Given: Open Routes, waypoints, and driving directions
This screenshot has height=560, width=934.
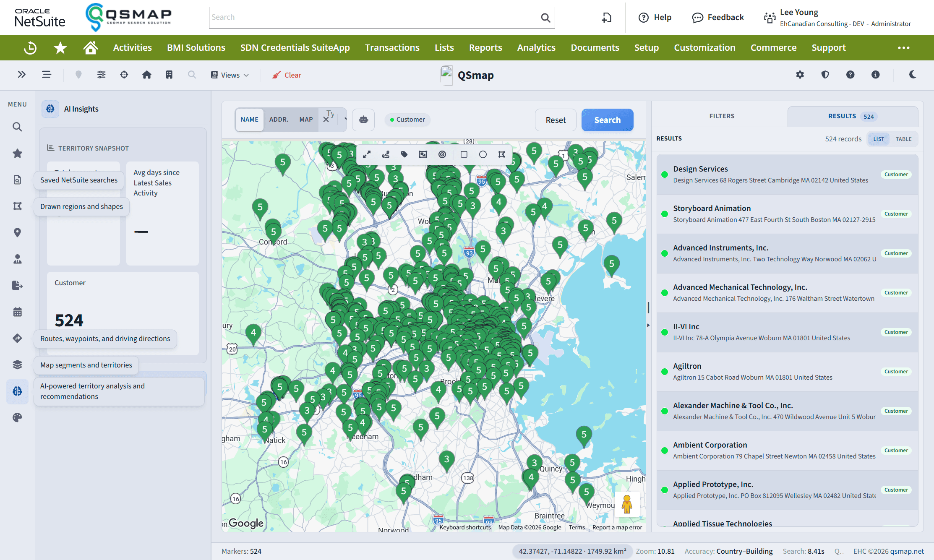Looking at the screenshot, I should 17,338.
